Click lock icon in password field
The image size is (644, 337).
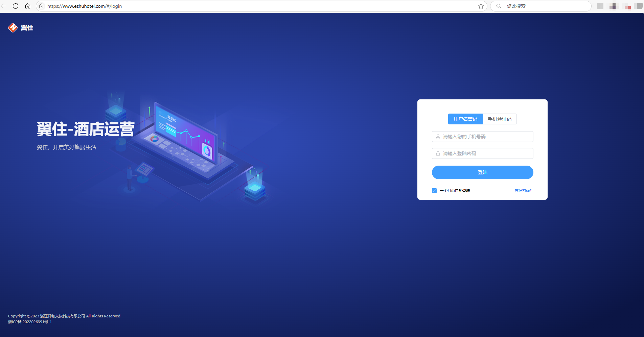pyautogui.click(x=438, y=153)
